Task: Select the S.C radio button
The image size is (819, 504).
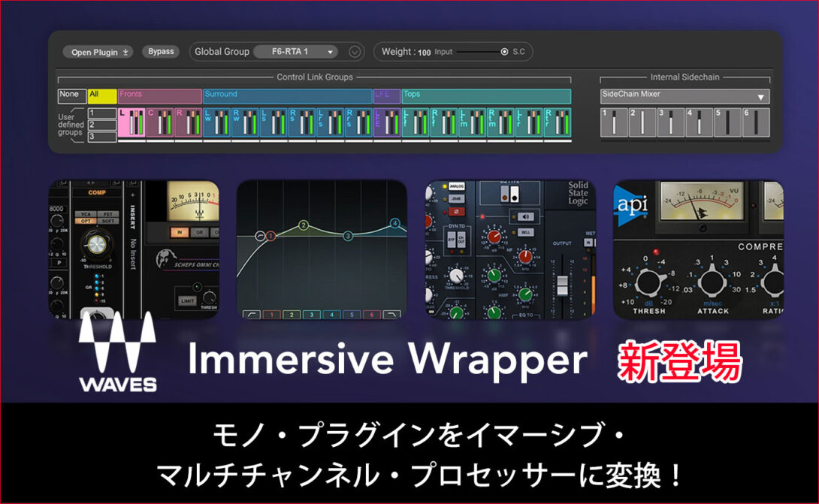Action: pos(505,52)
